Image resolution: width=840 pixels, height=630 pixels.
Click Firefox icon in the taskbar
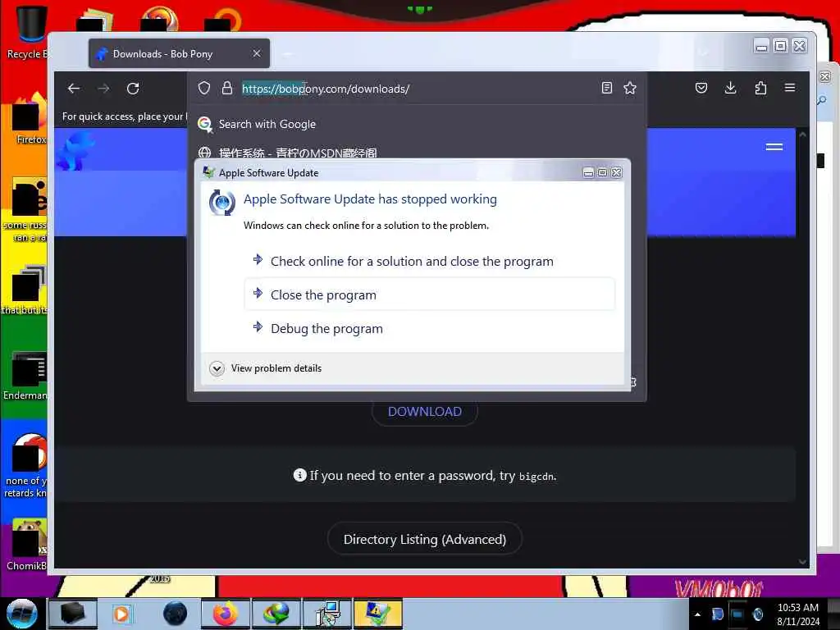click(x=226, y=614)
